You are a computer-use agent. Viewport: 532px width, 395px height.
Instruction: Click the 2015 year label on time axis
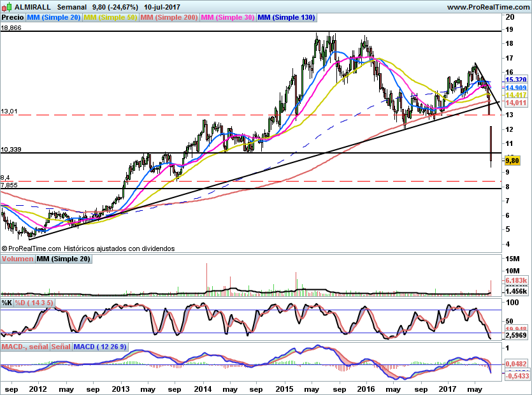coord(284,389)
